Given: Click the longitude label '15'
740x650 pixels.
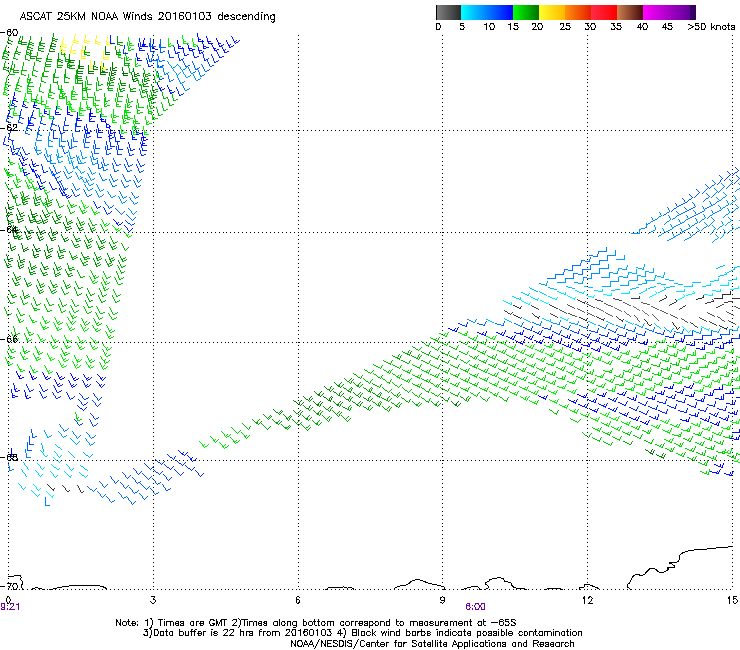Looking at the screenshot, I should (x=732, y=600).
